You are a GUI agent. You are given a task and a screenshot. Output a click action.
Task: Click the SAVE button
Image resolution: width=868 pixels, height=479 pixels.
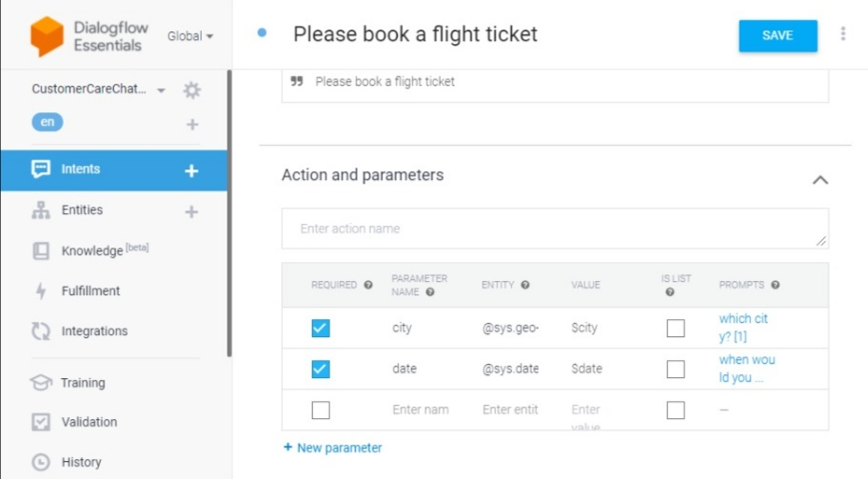(x=778, y=35)
